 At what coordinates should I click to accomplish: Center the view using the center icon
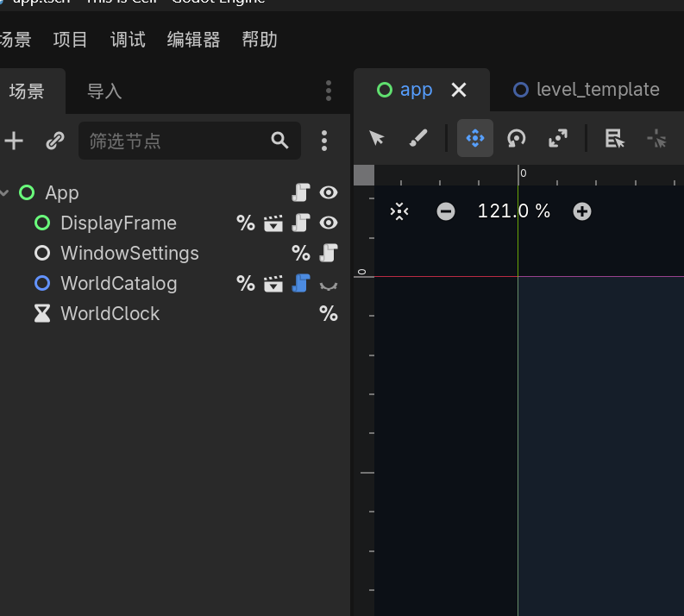399,211
